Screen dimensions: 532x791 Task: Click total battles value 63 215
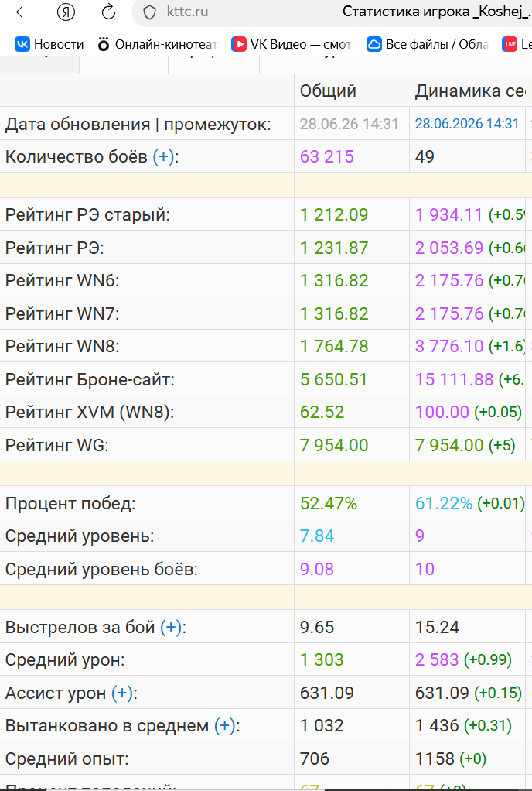click(327, 157)
